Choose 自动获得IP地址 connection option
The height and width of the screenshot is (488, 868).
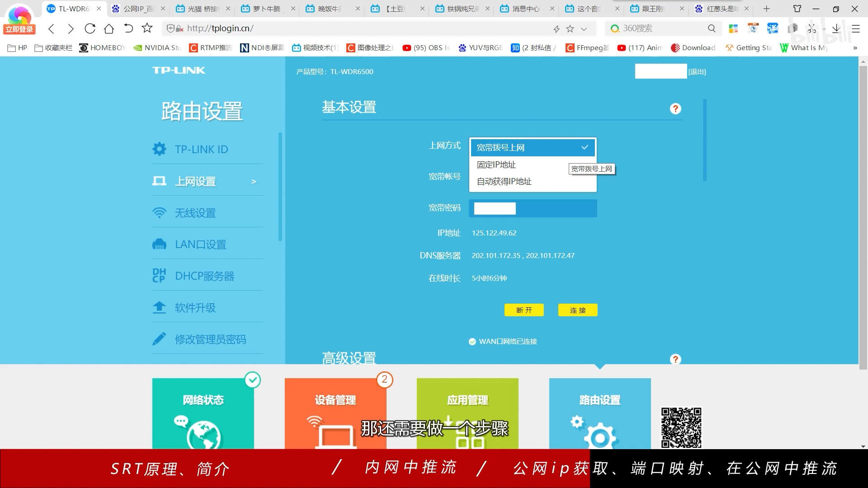tap(503, 181)
